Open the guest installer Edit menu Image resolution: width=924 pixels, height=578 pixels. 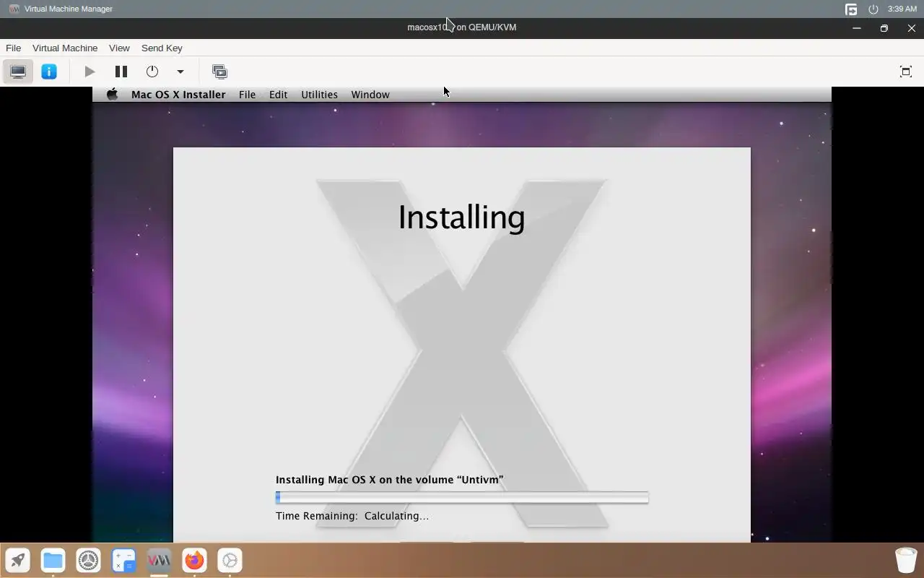278,95
